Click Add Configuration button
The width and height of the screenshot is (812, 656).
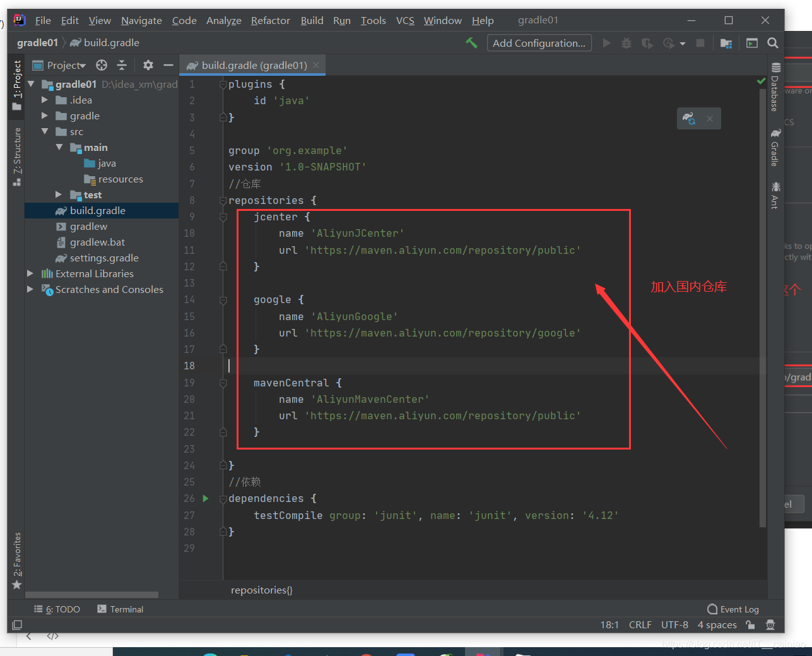tap(539, 43)
